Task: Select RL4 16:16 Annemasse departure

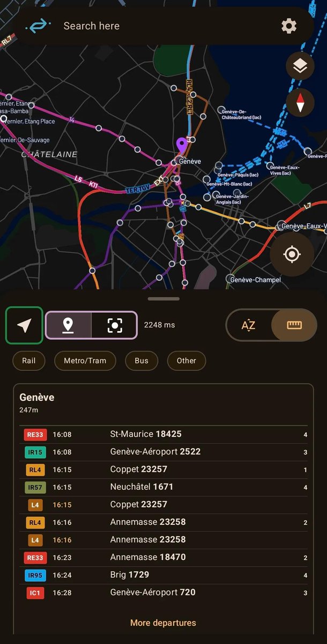Action: (163, 522)
